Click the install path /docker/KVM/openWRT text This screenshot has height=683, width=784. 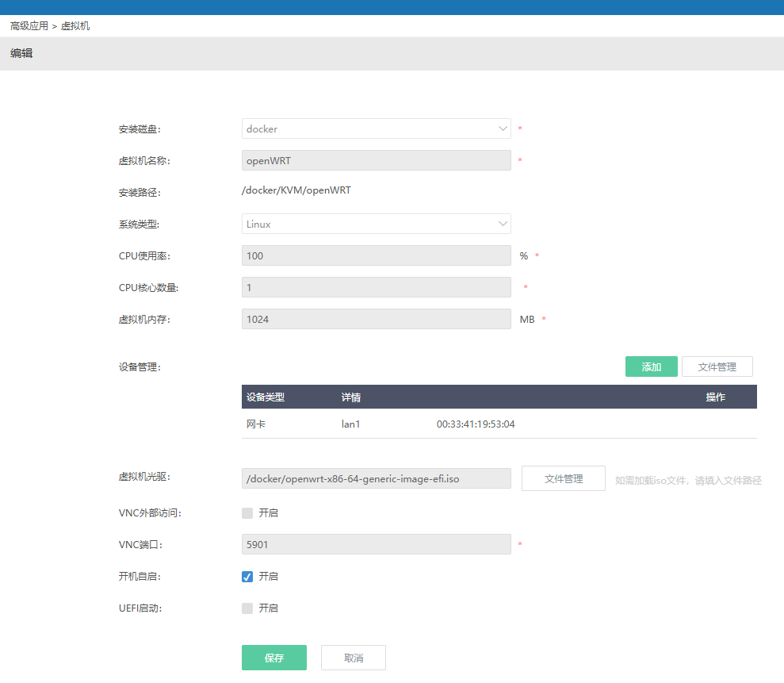click(296, 190)
